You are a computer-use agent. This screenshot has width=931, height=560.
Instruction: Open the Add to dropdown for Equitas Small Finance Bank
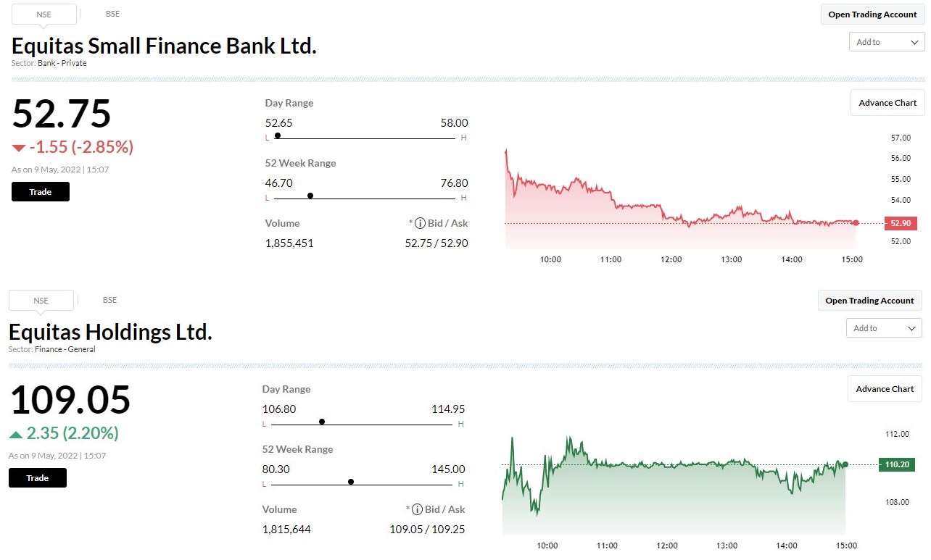[886, 42]
